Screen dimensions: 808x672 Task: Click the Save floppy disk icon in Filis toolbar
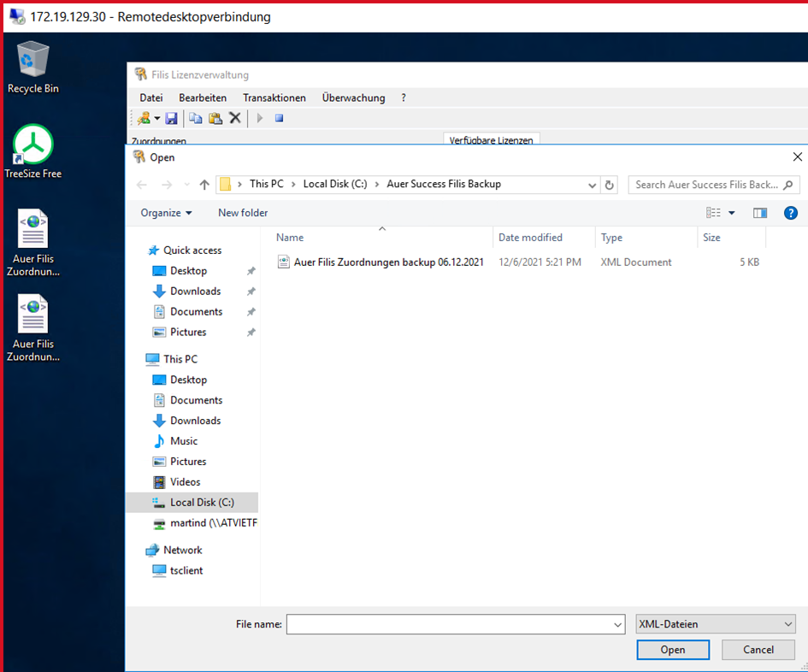[x=171, y=118]
